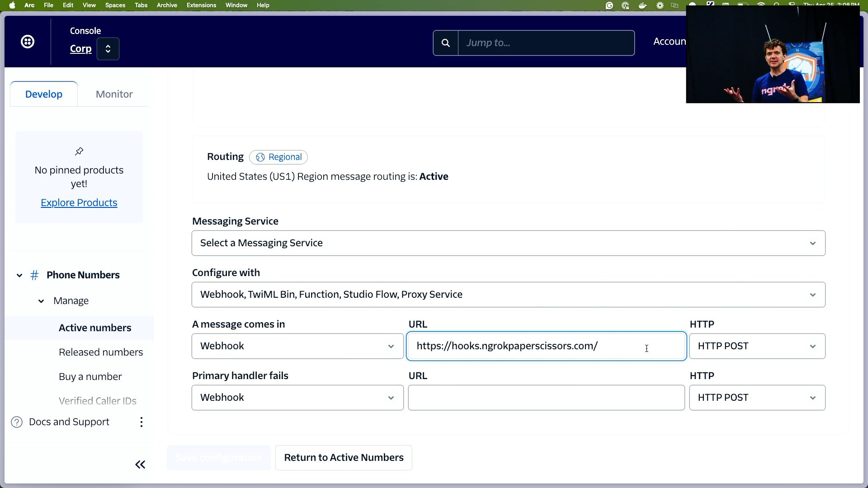Click the Jump to search field

point(546,43)
